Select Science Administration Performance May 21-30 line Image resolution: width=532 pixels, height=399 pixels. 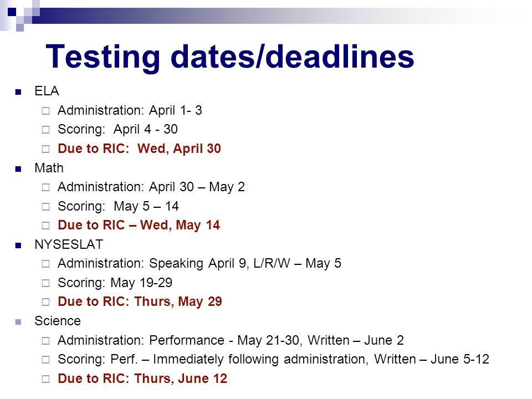(231, 340)
